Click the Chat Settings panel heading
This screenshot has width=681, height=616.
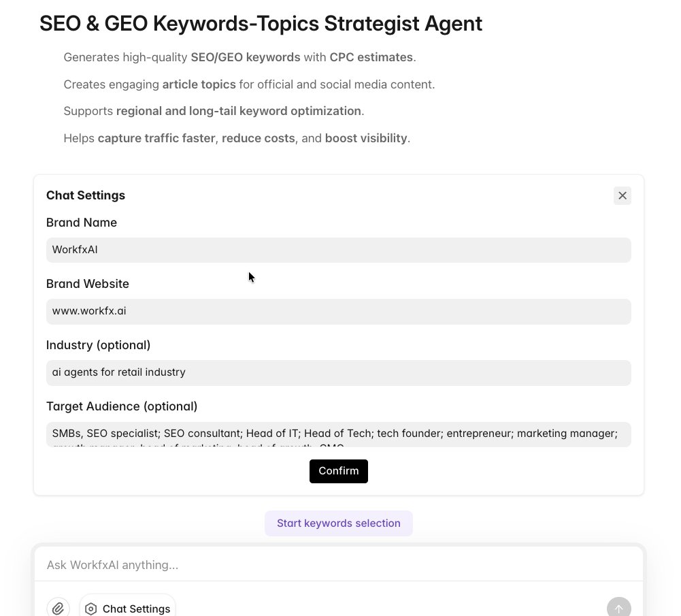point(86,195)
